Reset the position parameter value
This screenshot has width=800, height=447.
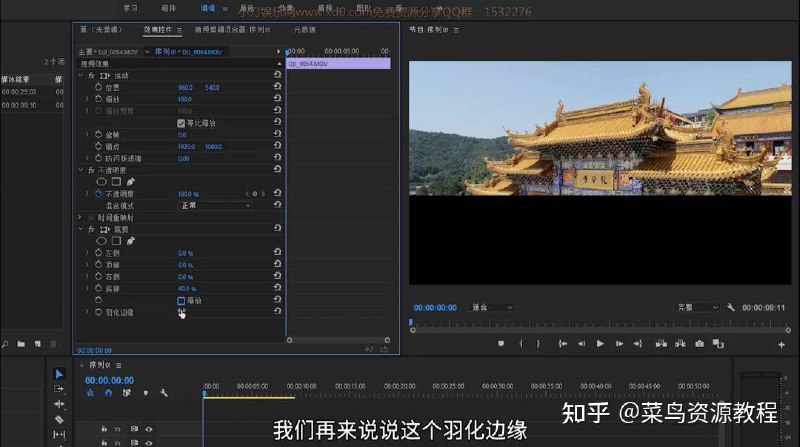tap(277, 87)
